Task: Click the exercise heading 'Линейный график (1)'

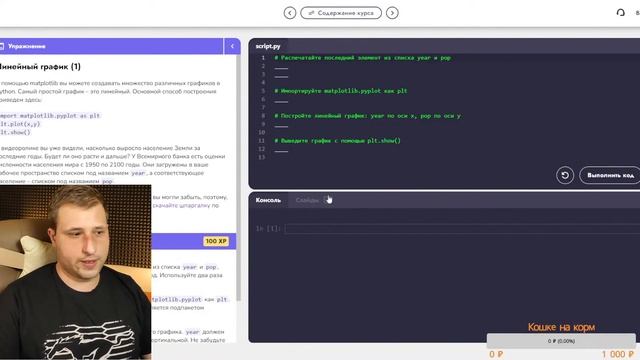Action: point(40,67)
